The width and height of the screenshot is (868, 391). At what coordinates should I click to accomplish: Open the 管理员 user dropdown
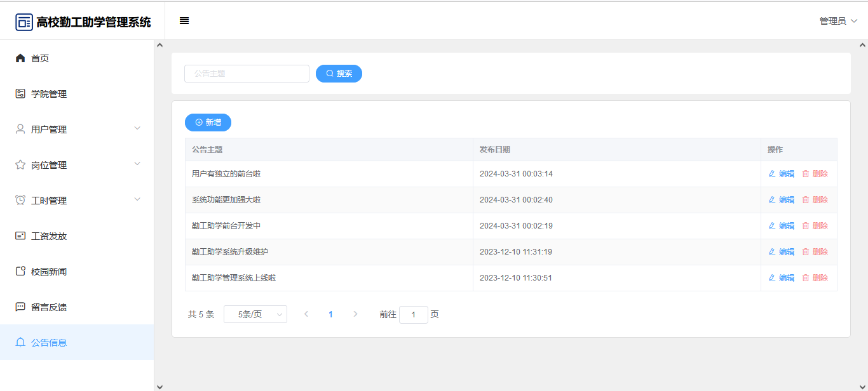coord(838,21)
